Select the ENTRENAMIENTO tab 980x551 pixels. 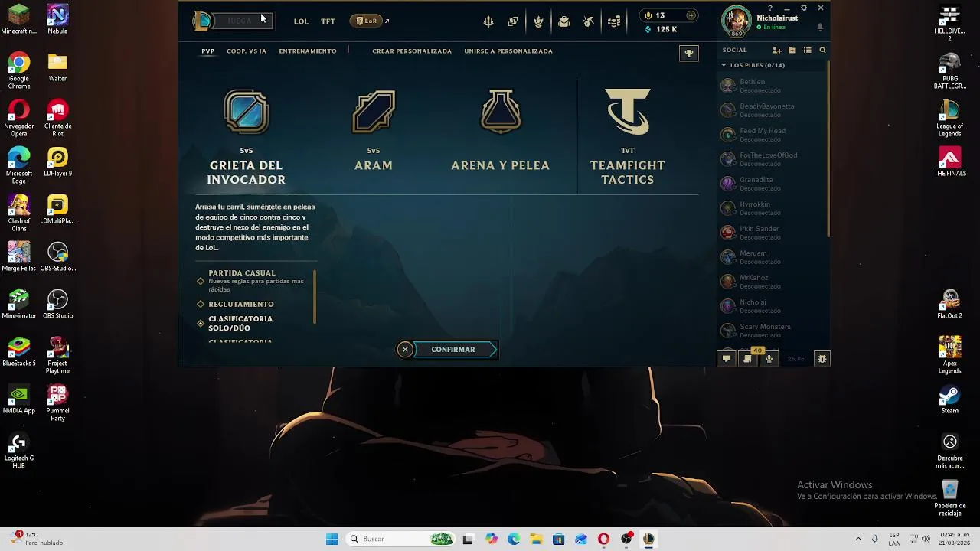pyautogui.click(x=308, y=51)
